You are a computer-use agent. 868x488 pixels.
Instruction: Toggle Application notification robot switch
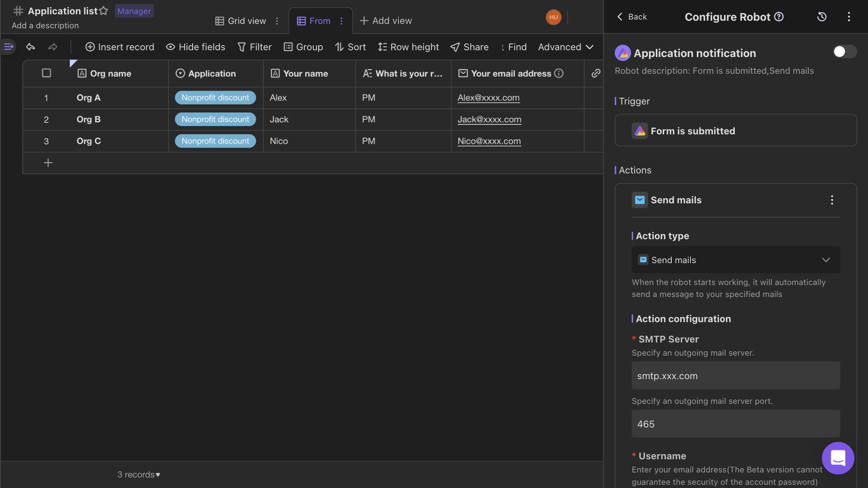[x=844, y=51]
